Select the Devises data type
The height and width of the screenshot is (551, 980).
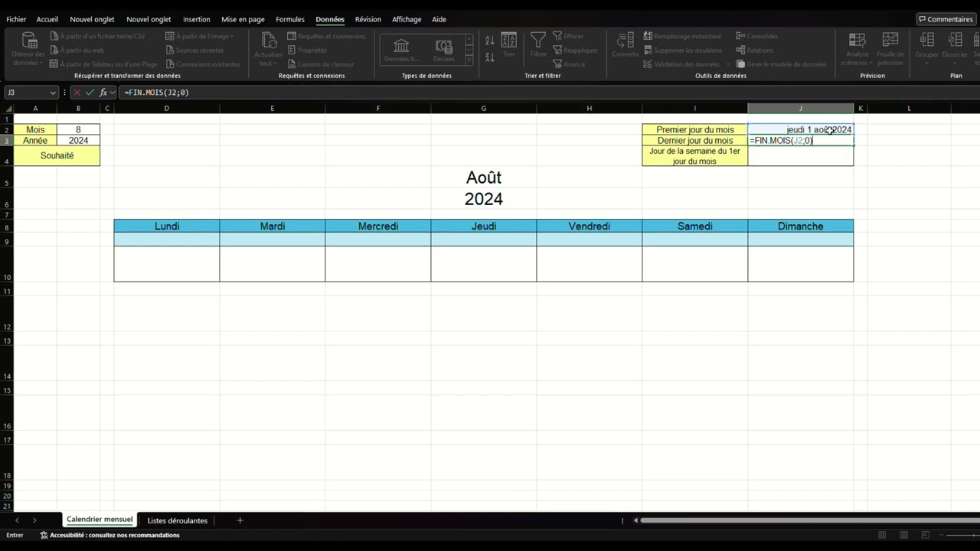[443, 50]
